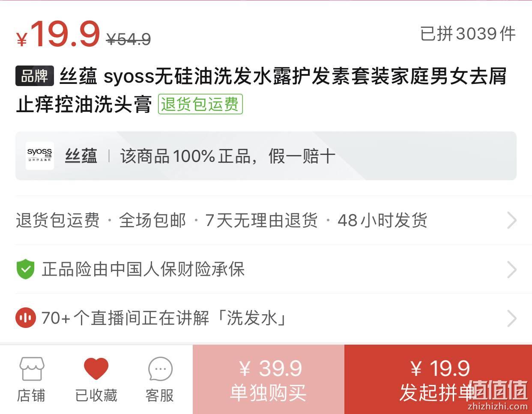Toggle the 已收藏 heart favorite

pos(96,369)
